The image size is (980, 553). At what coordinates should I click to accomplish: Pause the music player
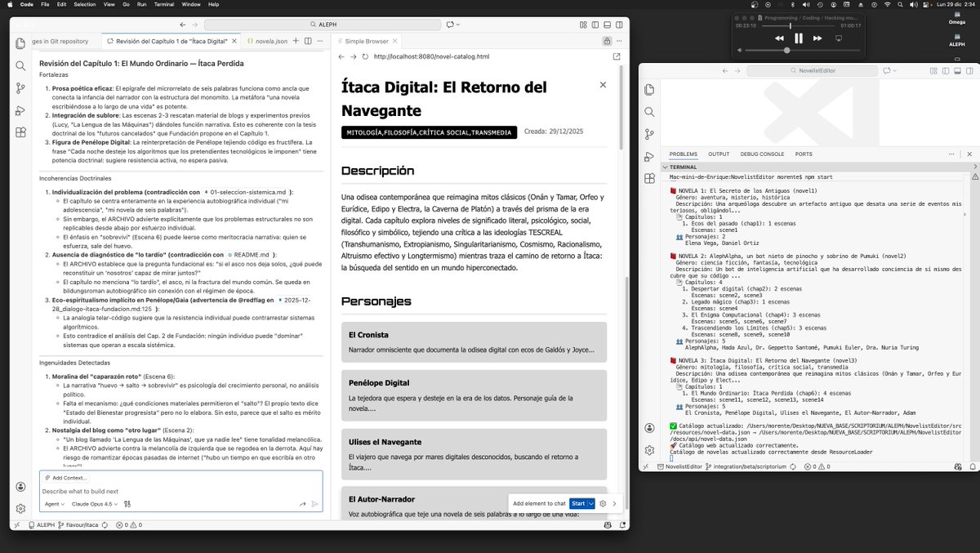tap(799, 38)
